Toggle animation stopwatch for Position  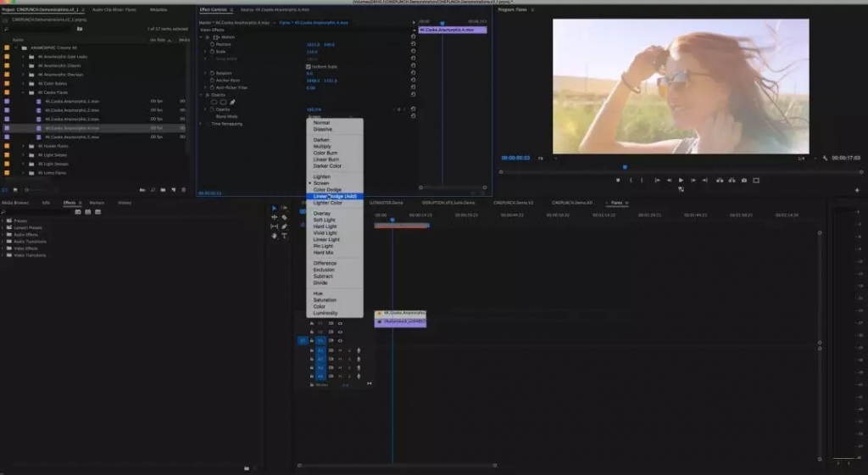coord(212,44)
